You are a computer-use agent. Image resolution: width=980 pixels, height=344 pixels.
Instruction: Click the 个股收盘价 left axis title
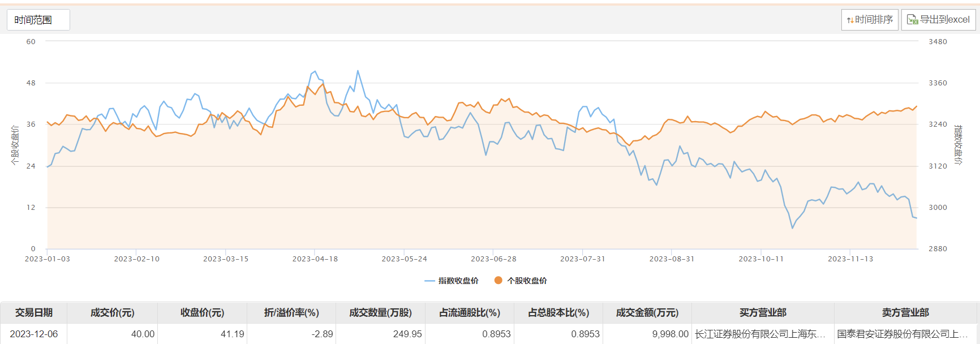[15, 145]
